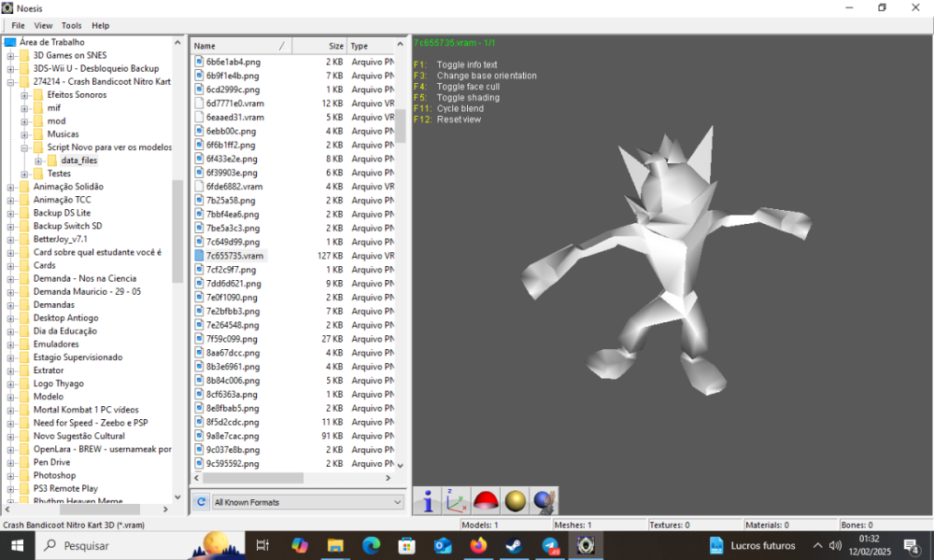
Task: Click the gold sphere shading icon
Action: coord(514,501)
